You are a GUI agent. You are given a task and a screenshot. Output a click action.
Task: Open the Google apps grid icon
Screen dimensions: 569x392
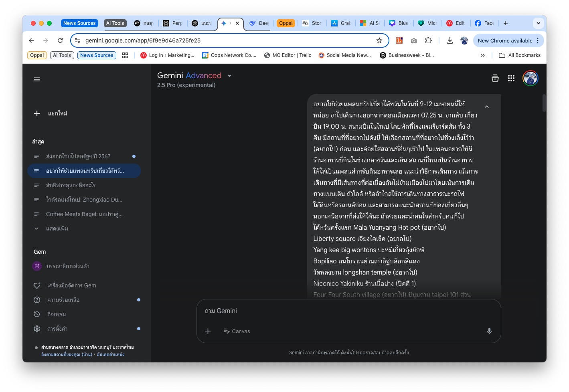tap(511, 78)
